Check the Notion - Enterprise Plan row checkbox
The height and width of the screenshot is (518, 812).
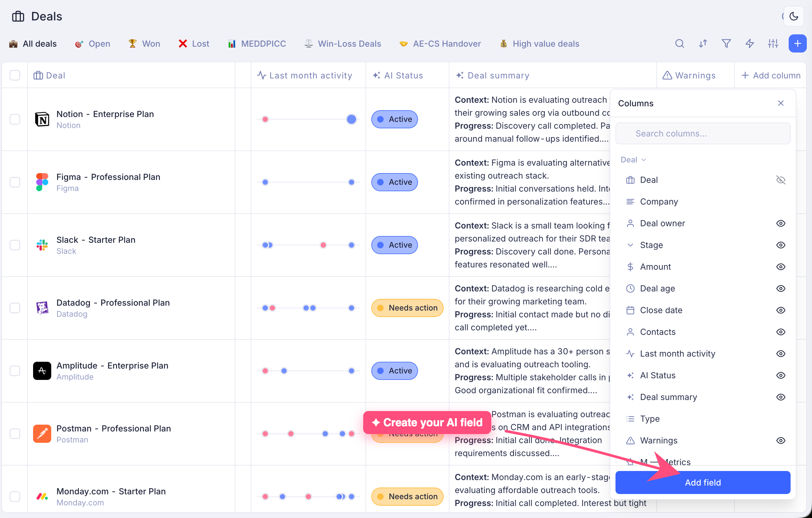[15, 119]
